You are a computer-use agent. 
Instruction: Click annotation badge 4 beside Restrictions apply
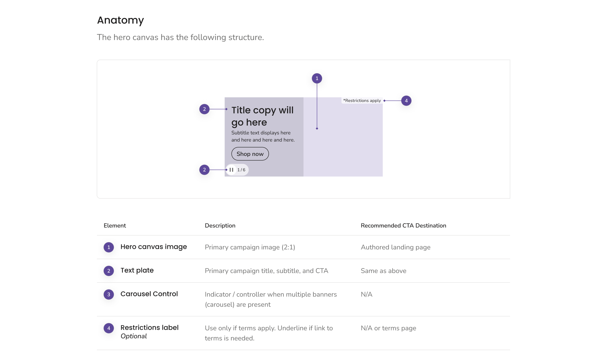pyautogui.click(x=406, y=101)
